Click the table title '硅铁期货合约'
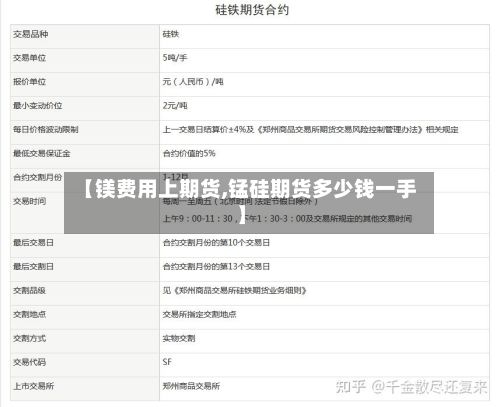The width and height of the screenshot is (500, 407). click(x=252, y=10)
